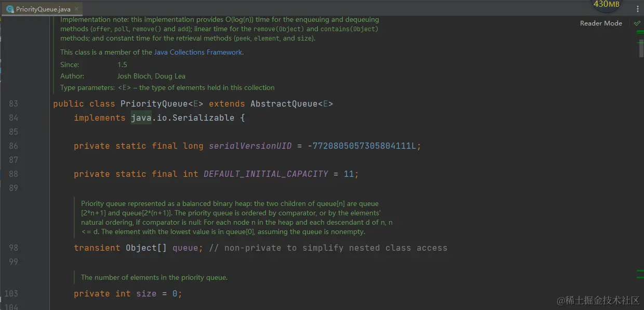This screenshot has width=644, height=310.
Task: Click the 'non-private to simplify nested class access' comment
Action: [328, 248]
